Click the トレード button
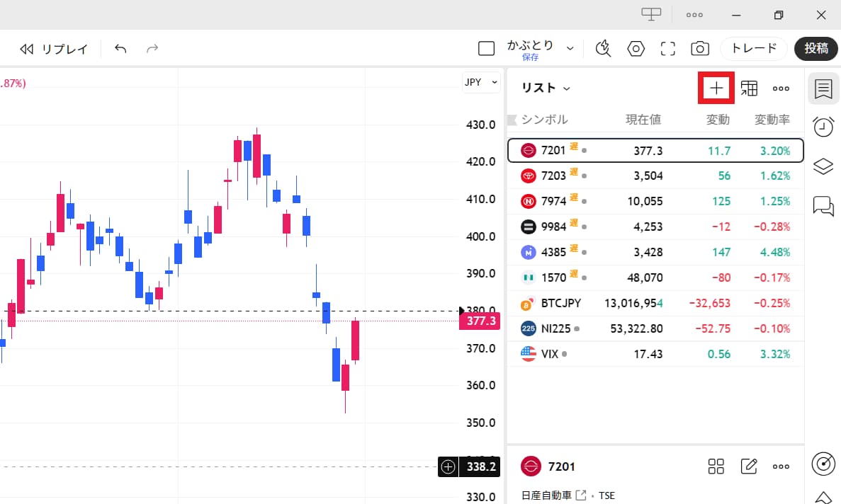The image size is (841, 504). point(754,48)
